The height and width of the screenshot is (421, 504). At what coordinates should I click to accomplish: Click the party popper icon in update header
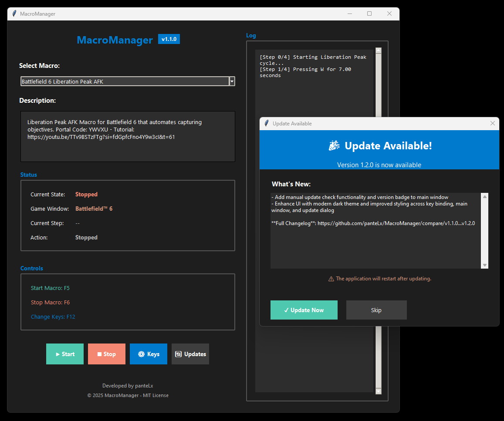(x=334, y=146)
